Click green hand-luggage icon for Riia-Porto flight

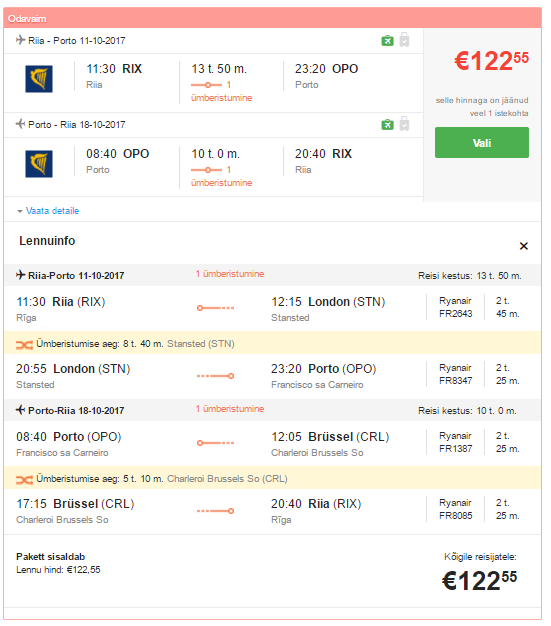[387, 40]
